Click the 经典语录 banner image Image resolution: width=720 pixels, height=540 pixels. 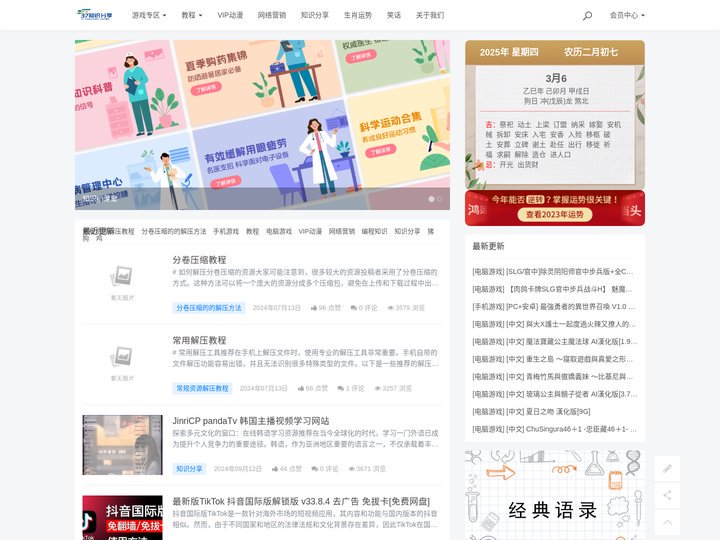point(555,495)
